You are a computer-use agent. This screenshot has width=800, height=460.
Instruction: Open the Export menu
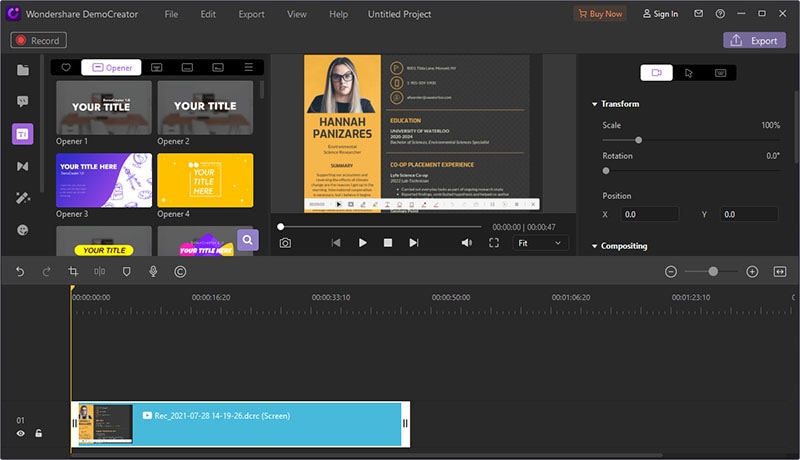tap(252, 14)
